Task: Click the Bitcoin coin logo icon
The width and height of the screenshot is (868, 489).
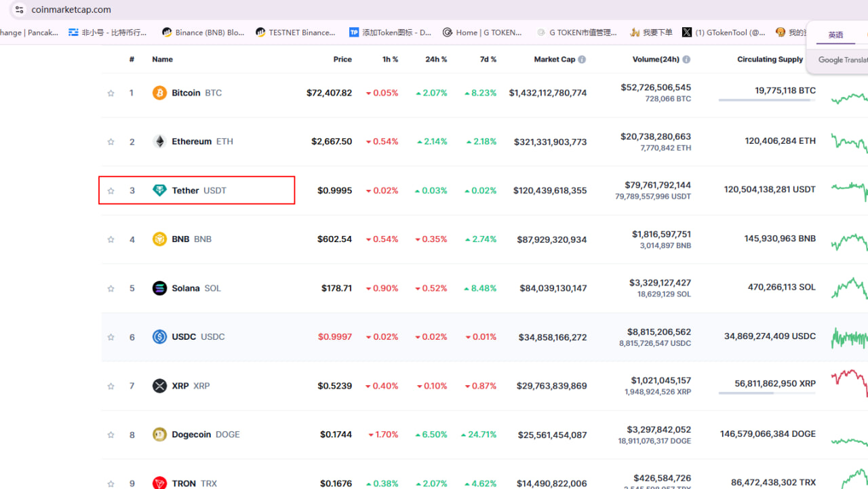Action: pos(159,93)
